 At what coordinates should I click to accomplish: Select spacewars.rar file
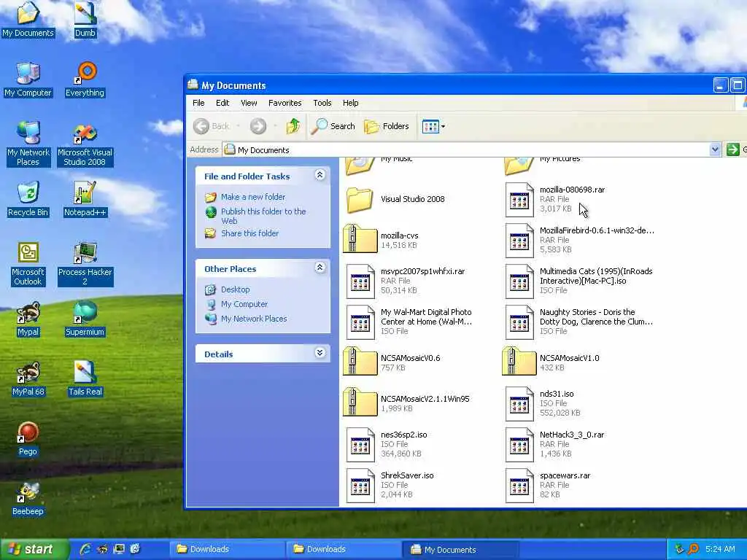[x=548, y=485]
